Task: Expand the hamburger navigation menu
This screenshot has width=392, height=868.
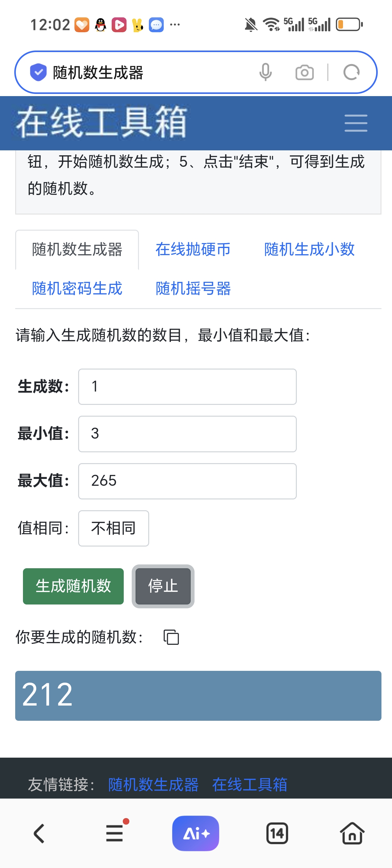Action: pos(356,123)
